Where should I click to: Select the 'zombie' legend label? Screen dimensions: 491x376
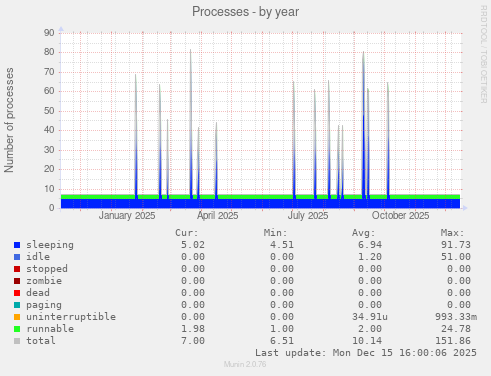click(x=44, y=281)
